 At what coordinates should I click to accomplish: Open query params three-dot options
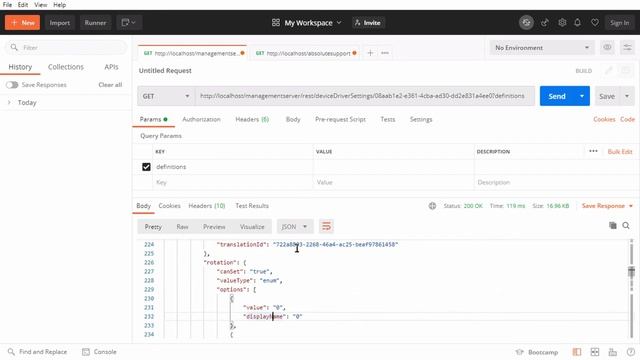click(593, 151)
